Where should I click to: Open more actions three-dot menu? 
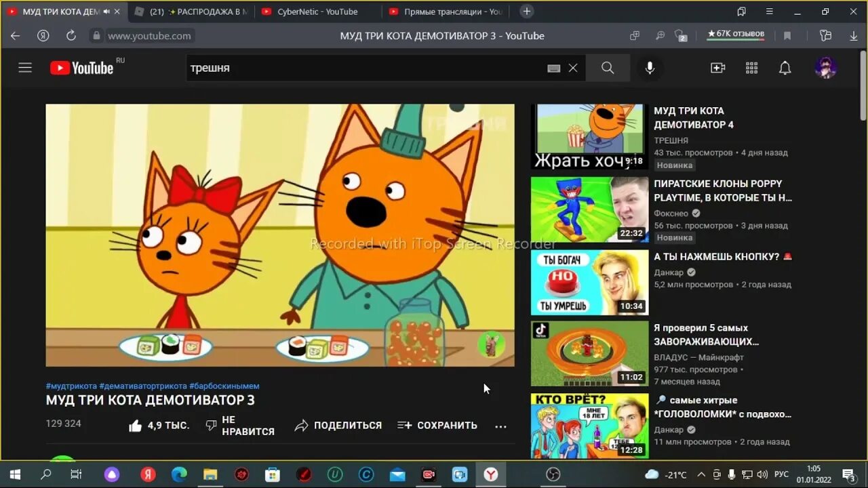pyautogui.click(x=500, y=426)
